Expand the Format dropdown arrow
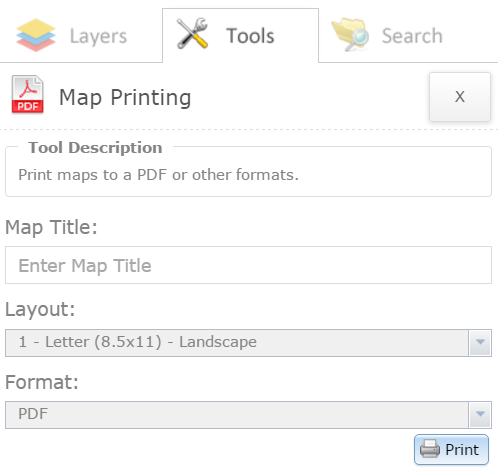 click(x=480, y=415)
